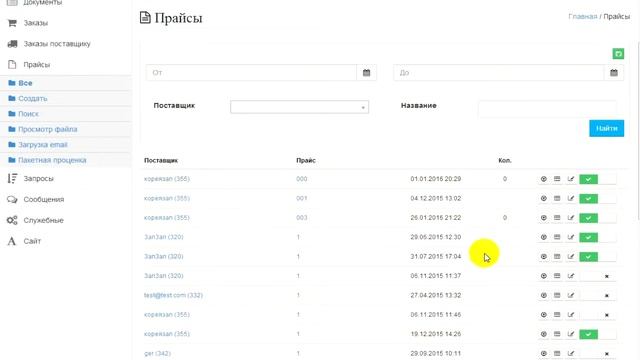View price dated 19.12.2015 14:26 via eye icon
This screenshot has height=360, width=640.
point(544,334)
